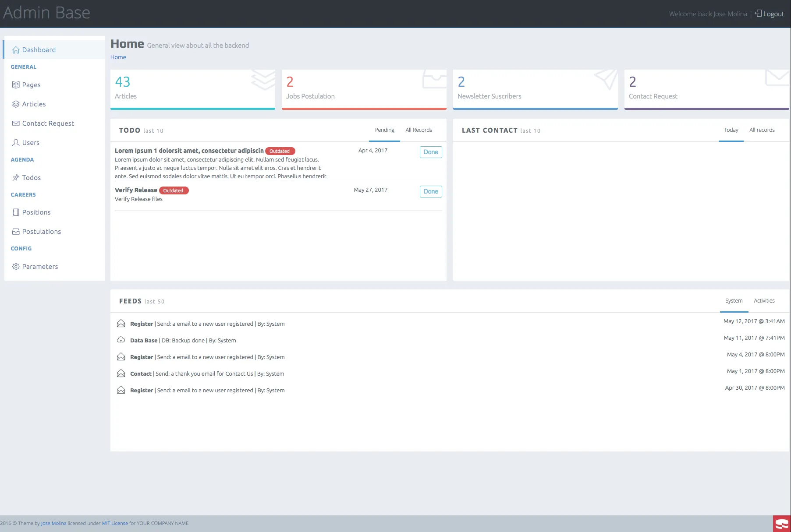Open the 43 Articles stat card

192,89
